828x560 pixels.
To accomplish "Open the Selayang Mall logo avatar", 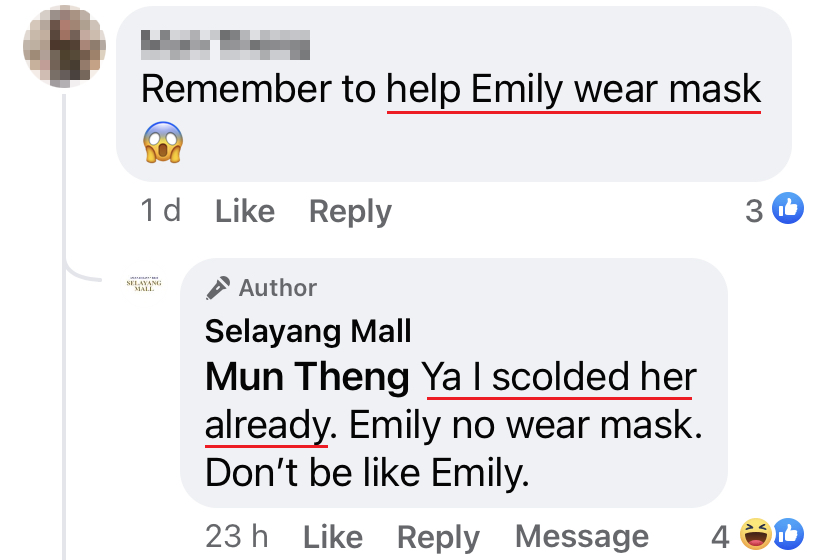I will (144, 284).
